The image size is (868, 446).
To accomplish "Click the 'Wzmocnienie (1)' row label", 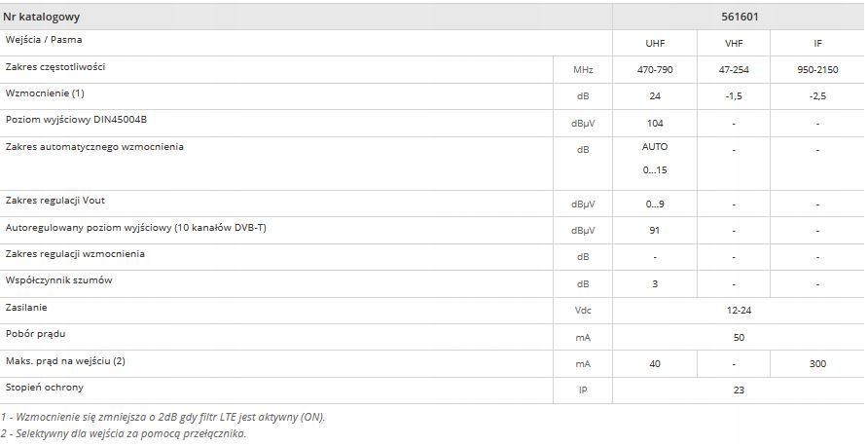I will pos(46,93).
